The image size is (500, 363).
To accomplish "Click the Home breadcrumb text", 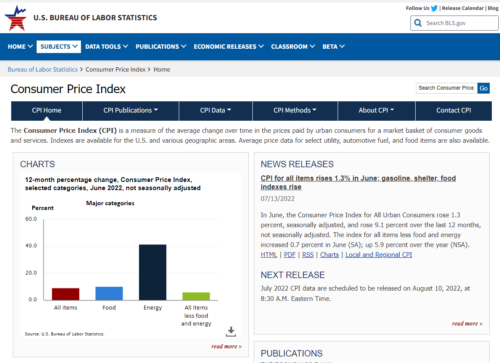I will tap(162, 69).
